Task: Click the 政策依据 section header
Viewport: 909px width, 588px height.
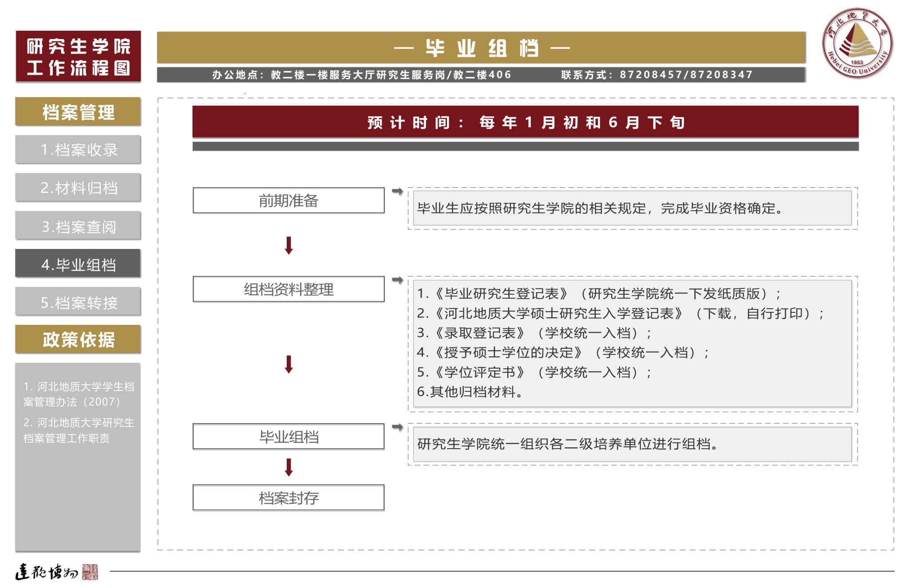Action: pyautogui.click(x=78, y=339)
